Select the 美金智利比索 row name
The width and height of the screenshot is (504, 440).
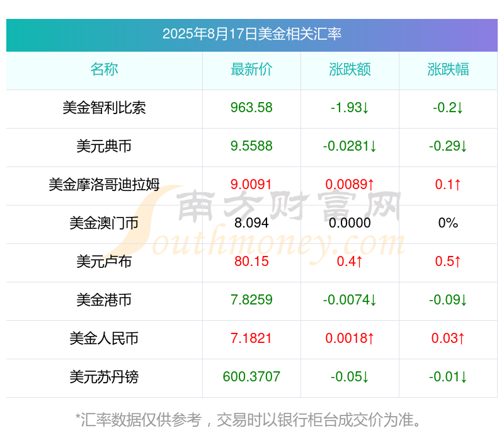104,108
